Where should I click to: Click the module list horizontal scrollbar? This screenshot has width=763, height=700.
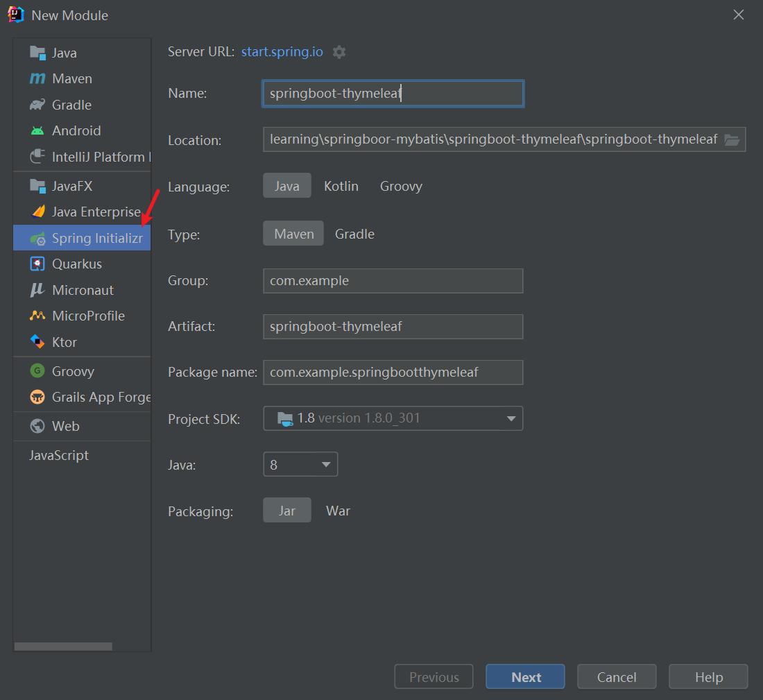point(63,647)
